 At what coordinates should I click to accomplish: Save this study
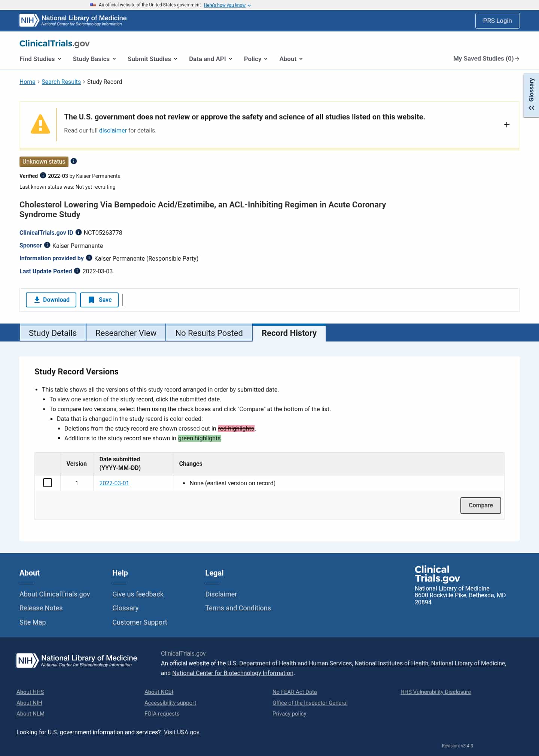tap(99, 300)
